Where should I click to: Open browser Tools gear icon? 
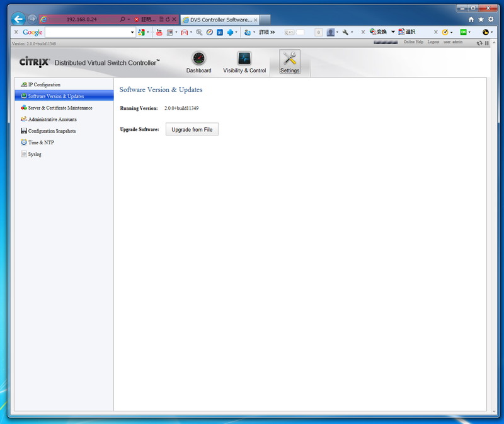click(491, 20)
